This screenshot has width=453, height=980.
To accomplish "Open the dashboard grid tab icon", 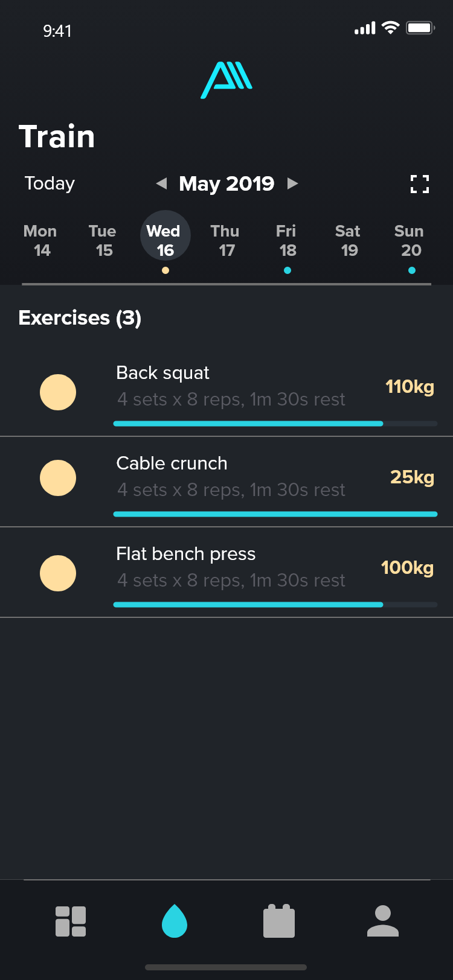I will click(x=71, y=921).
